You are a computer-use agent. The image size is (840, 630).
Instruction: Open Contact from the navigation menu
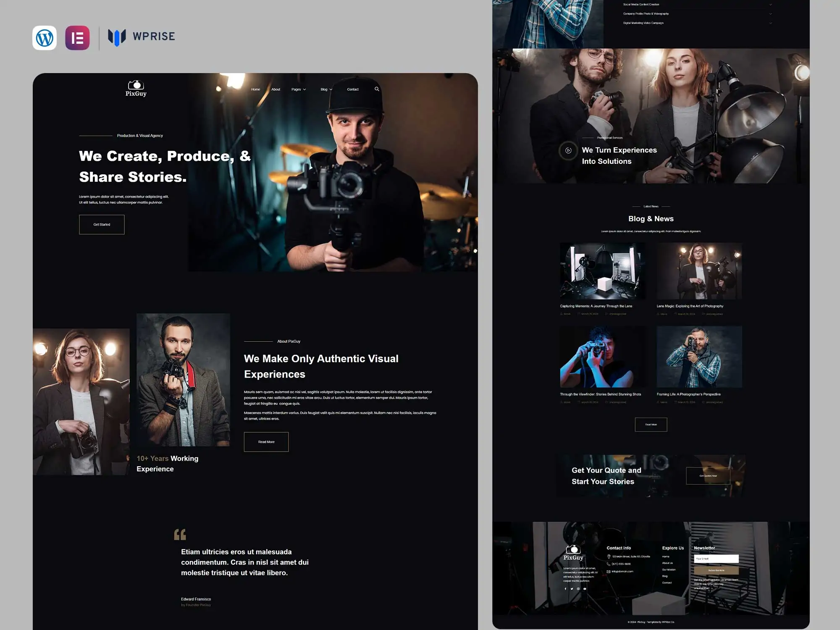(x=353, y=89)
